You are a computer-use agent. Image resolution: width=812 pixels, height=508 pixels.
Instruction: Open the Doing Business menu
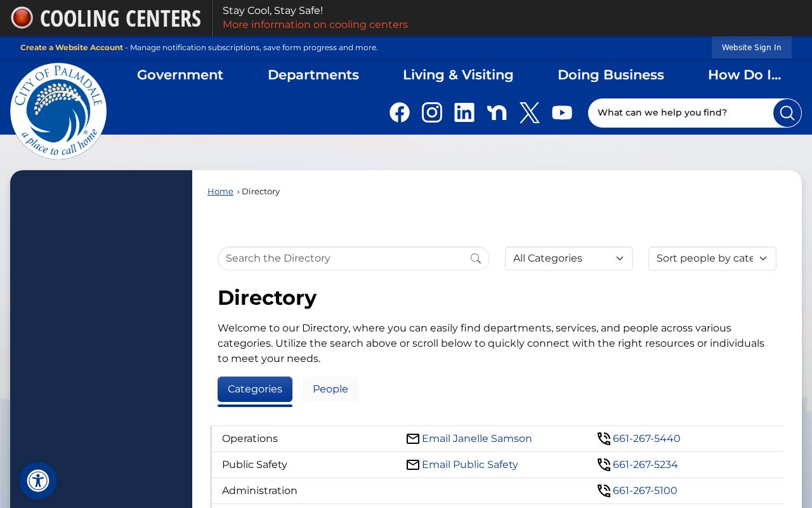click(x=611, y=75)
